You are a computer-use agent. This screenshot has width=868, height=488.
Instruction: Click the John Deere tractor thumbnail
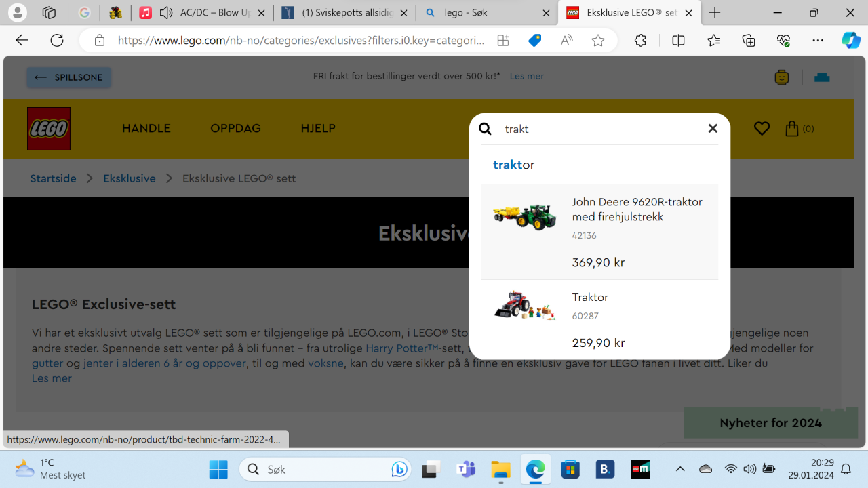tap(524, 217)
